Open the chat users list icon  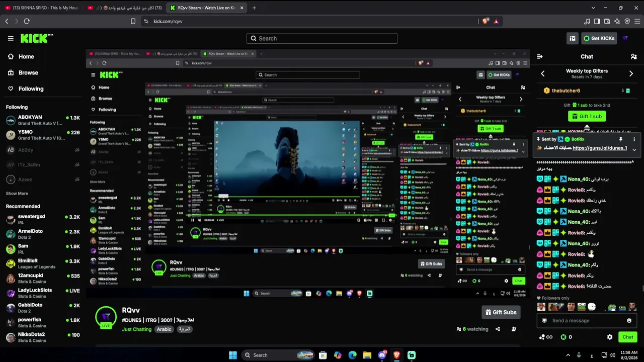point(633,57)
